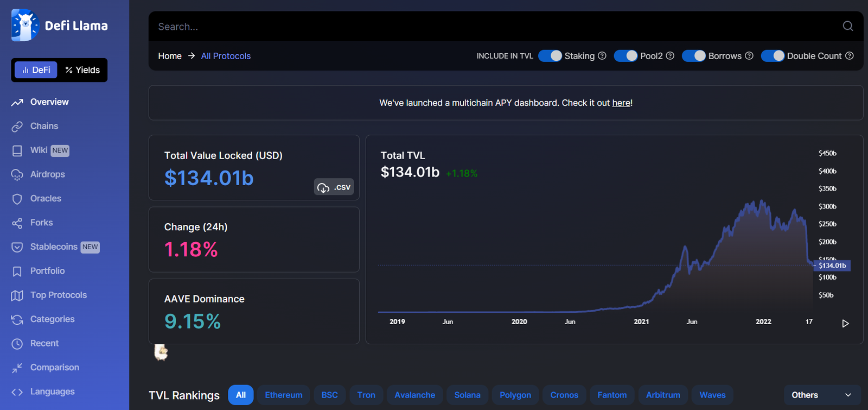Open the Categories sidebar item
This screenshot has width=868, height=410.
pos(43,319)
